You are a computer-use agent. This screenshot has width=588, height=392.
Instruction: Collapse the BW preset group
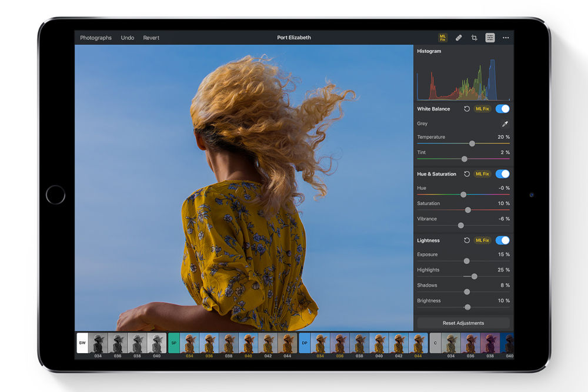[x=82, y=343]
